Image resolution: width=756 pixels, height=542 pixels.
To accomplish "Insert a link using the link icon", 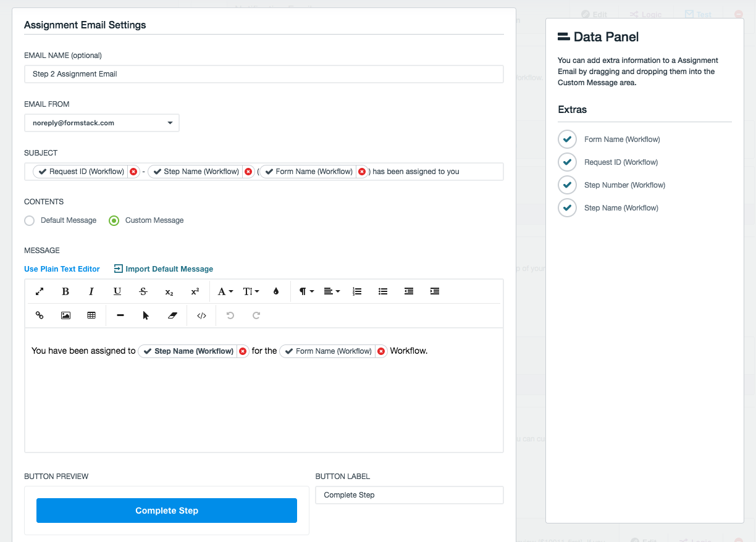I will click(40, 315).
